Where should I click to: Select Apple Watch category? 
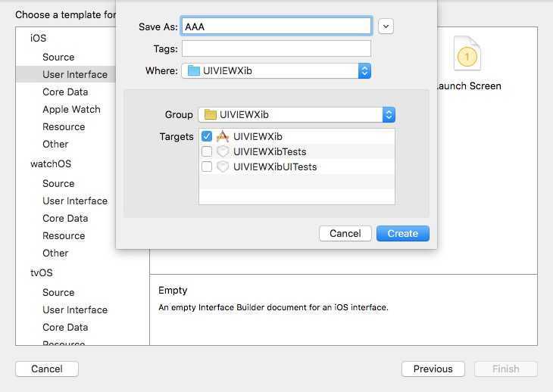click(x=72, y=109)
